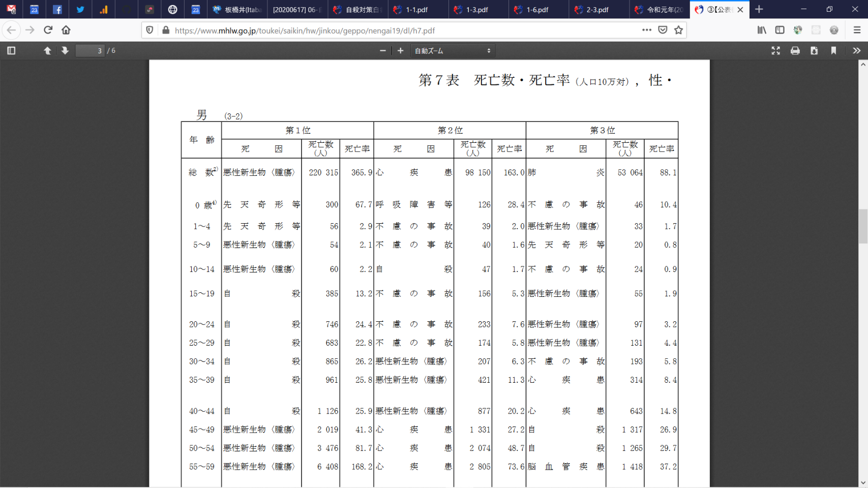Go to next PDF page arrow
The height and width of the screenshot is (488, 868).
pos(65,51)
